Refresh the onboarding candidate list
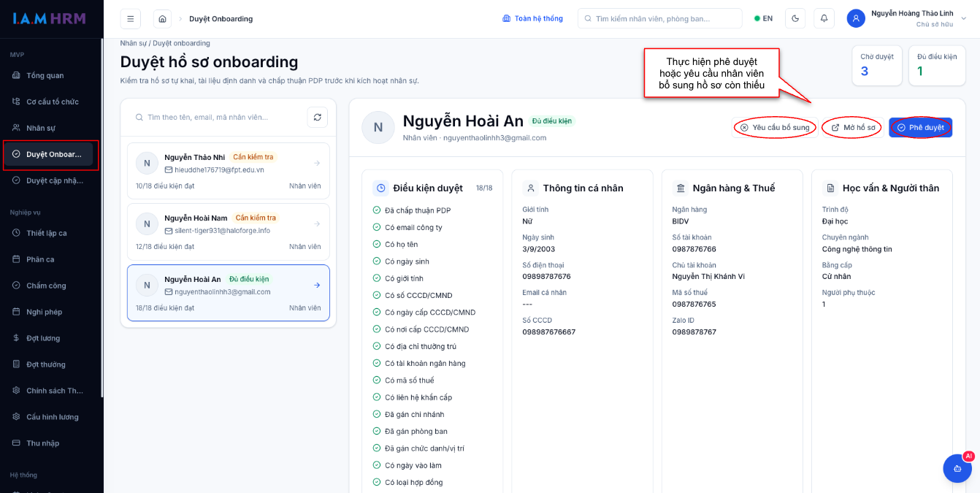Screen dimensions: 980x493 coord(317,117)
